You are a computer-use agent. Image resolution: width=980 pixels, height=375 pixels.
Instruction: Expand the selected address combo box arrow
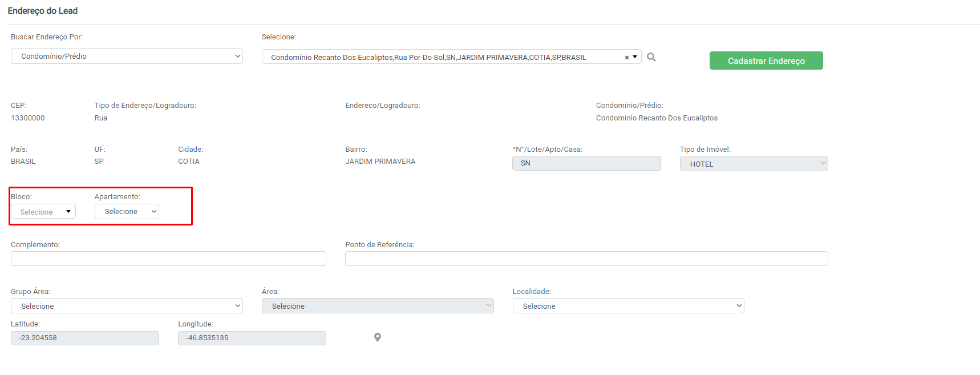point(635,57)
